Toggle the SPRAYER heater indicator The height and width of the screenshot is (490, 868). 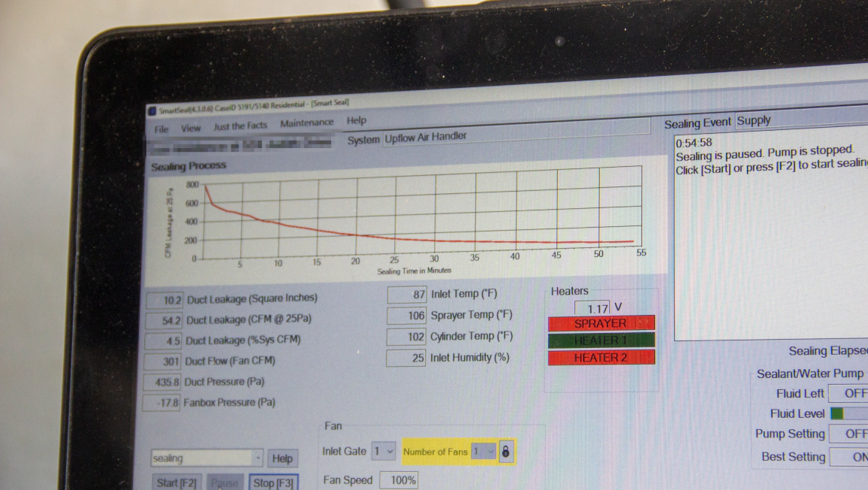tap(601, 322)
